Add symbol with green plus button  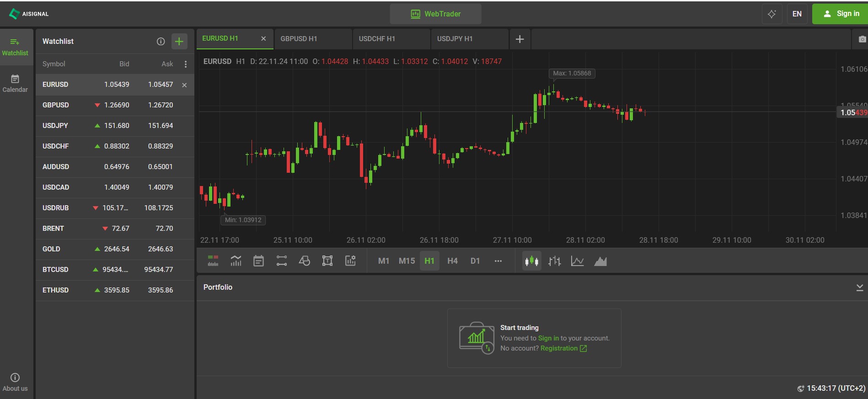click(179, 41)
